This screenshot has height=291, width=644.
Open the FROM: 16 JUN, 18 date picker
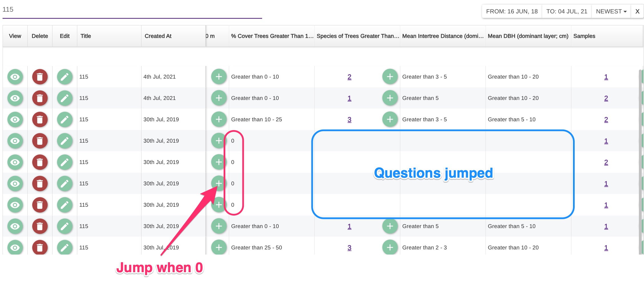[512, 11]
